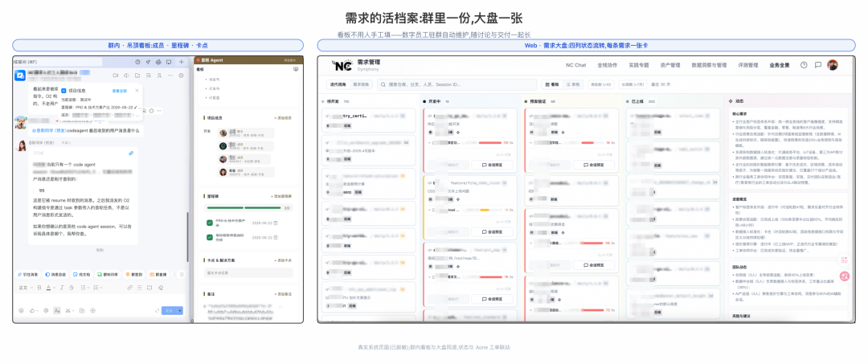
Task: Open messages chat icon in Symphony navigation
Action: point(817,65)
